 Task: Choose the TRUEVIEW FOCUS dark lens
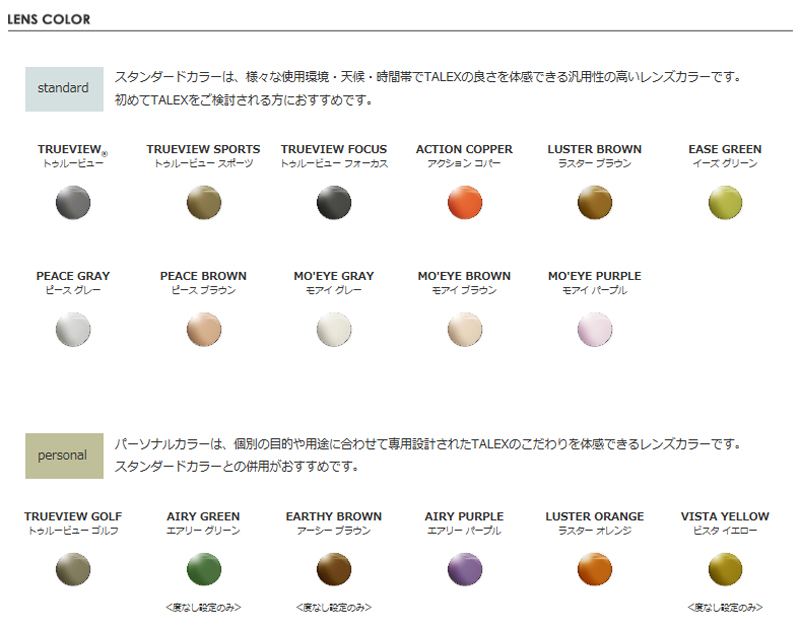[x=334, y=203]
